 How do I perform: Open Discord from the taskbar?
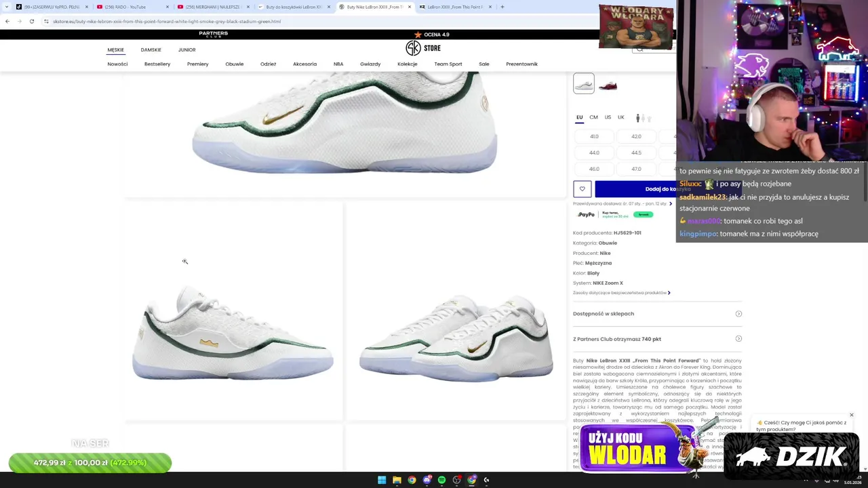427,480
